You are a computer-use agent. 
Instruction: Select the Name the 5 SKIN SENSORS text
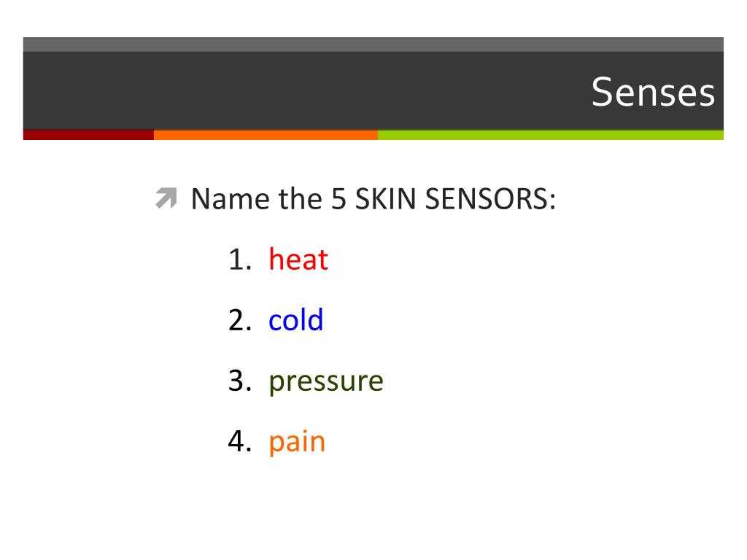tap(373, 198)
